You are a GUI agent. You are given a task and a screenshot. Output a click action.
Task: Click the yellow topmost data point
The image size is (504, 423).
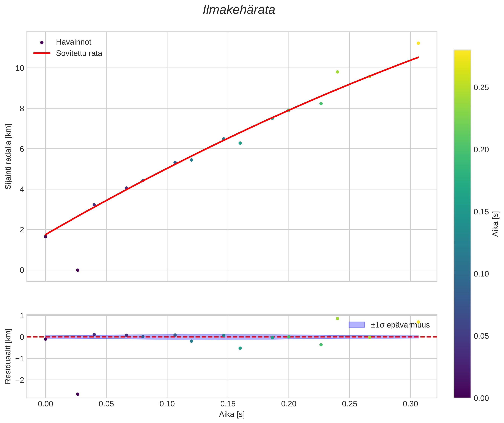coord(418,43)
